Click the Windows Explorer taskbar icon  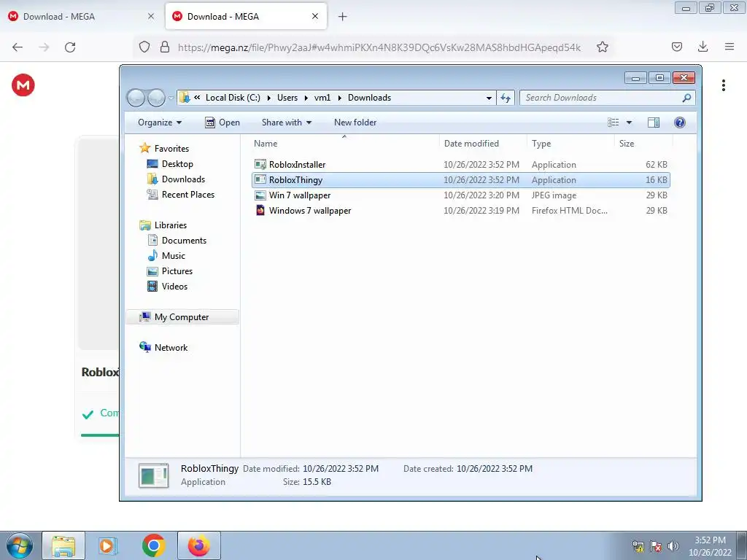(x=64, y=545)
